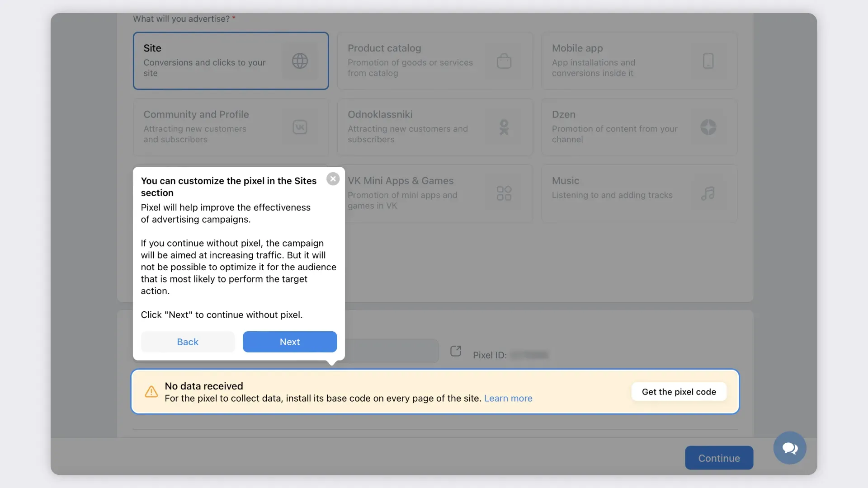Open pixel in new window icon
Image resolution: width=868 pixels, height=488 pixels.
(x=456, y=351)
